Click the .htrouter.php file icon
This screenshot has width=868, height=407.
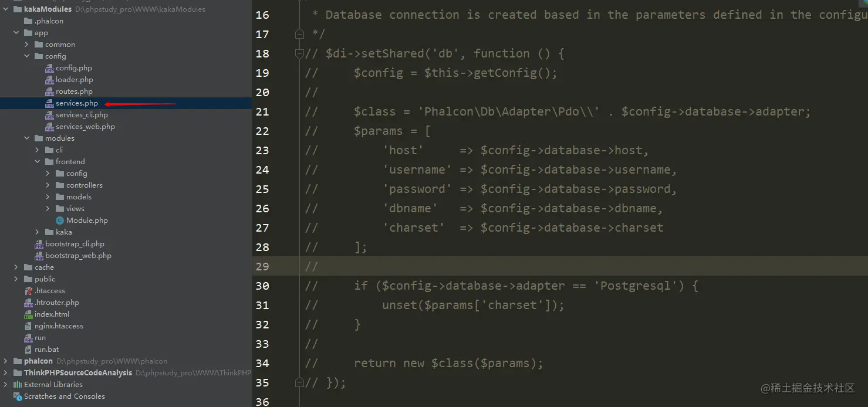(x=28, y=303)
